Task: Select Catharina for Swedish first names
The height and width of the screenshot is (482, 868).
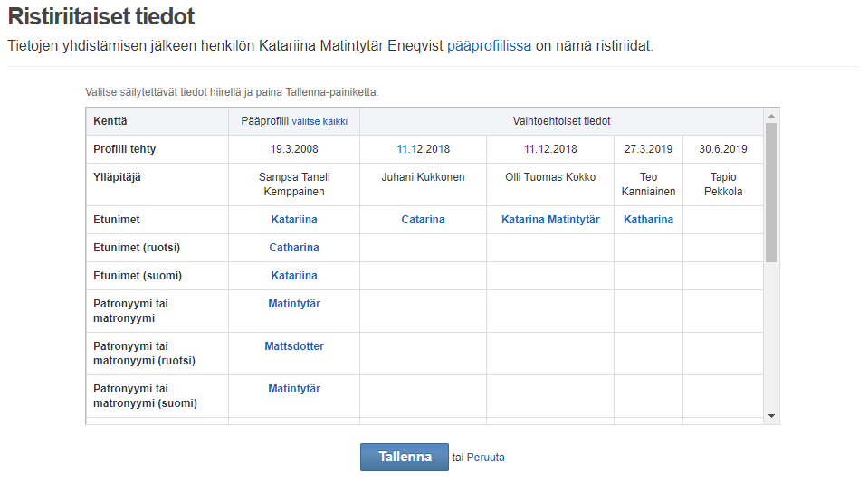Action: click(x=294, y=248)
